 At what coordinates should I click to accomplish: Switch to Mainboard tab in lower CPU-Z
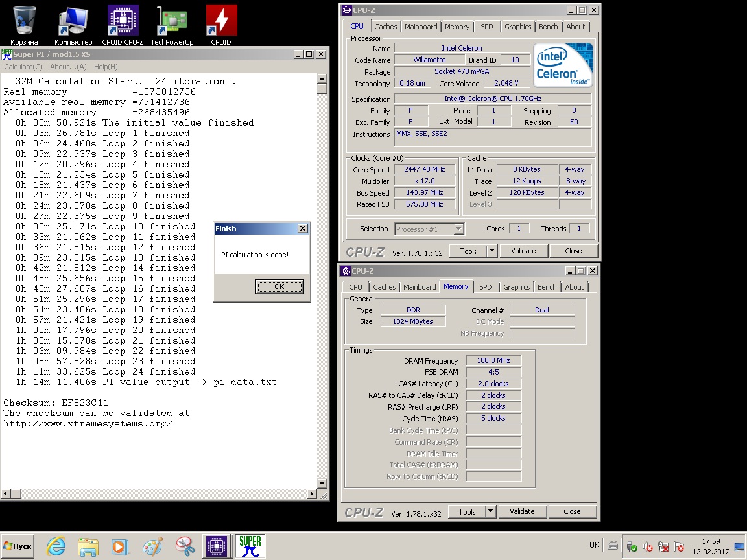[420, 287]
